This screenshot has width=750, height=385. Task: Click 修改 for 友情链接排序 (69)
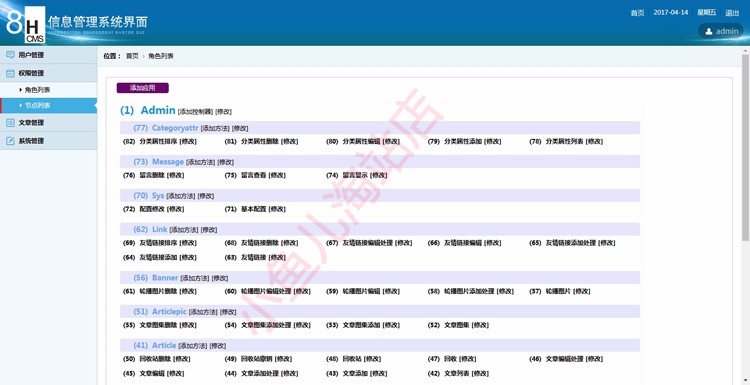tap(188, 243)
